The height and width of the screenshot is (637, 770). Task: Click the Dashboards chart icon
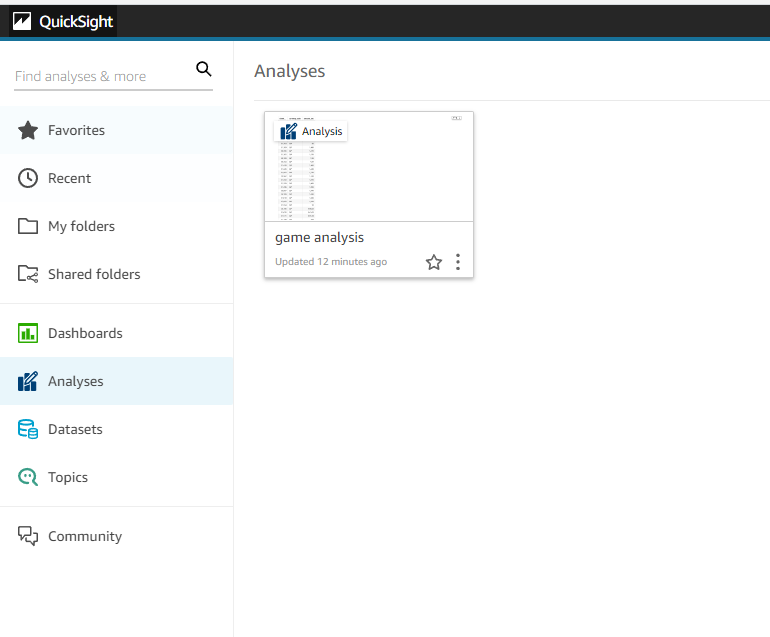pos(28,333)
